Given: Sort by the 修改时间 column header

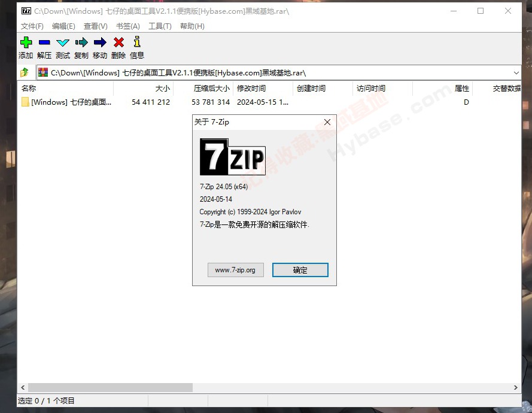Looking at the screenshot, I should coord(263,89).
